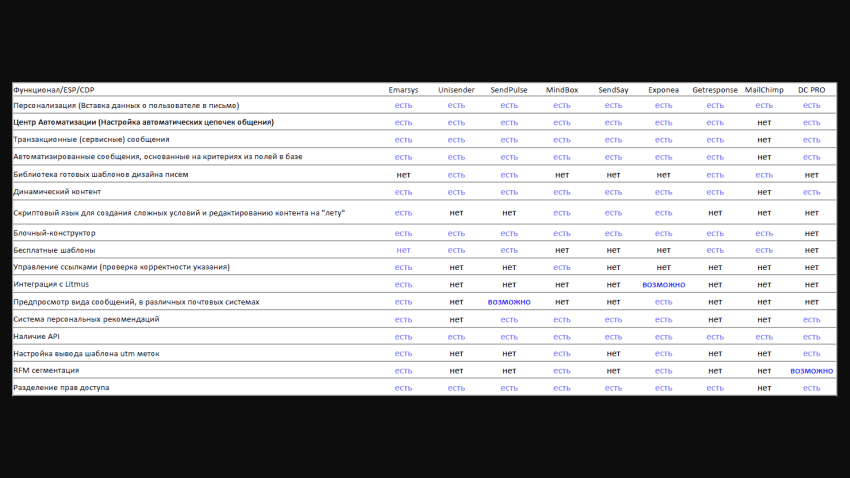Click the Exponea column header

click(x=664, y=90)
